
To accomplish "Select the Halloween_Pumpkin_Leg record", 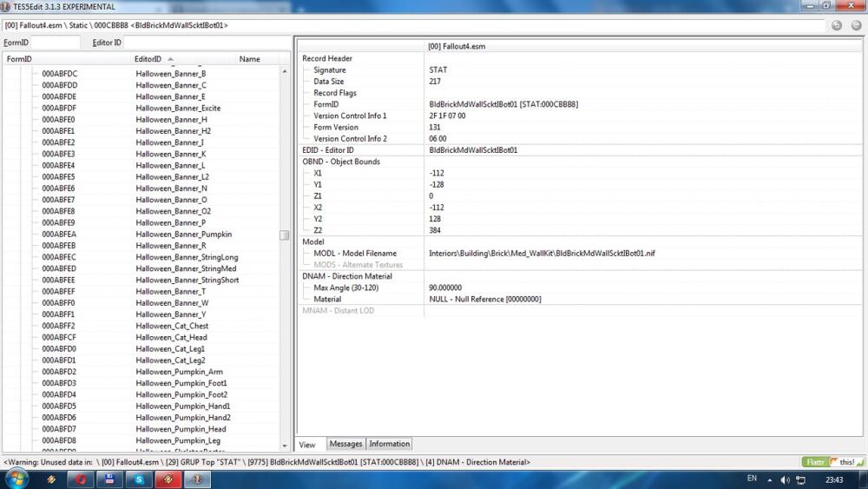I will pos(178,441).
